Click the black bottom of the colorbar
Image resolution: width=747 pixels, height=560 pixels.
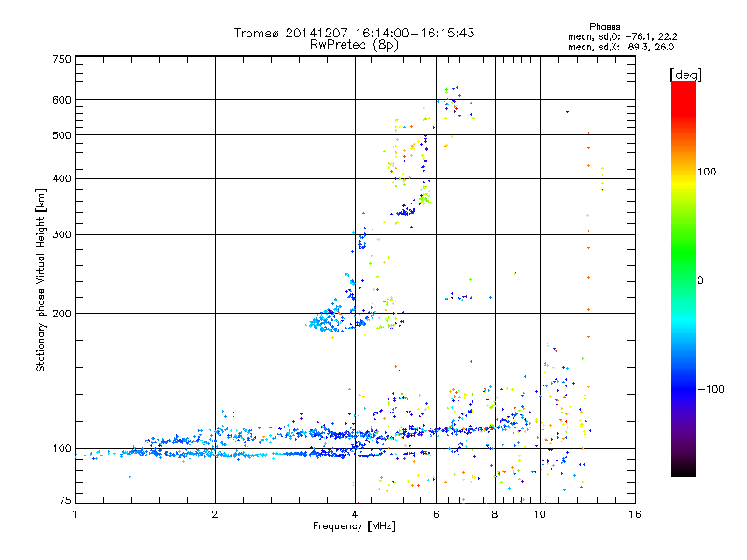(684, 471)
